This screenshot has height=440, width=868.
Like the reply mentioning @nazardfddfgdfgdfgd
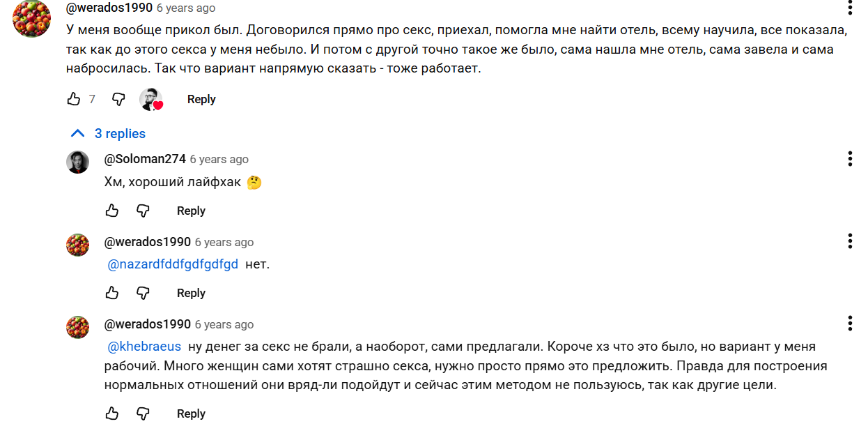tap(112, 293)
